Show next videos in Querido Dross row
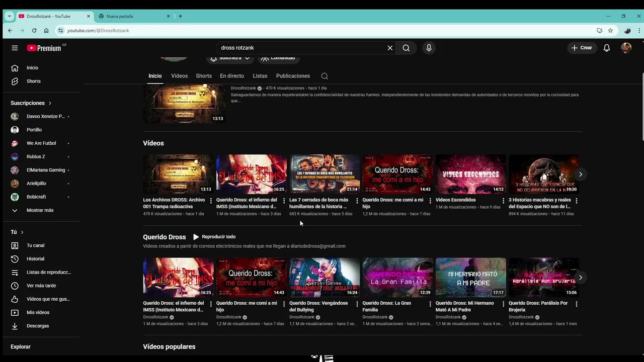The height and width of the screenshot is (362, 644). 580,278
